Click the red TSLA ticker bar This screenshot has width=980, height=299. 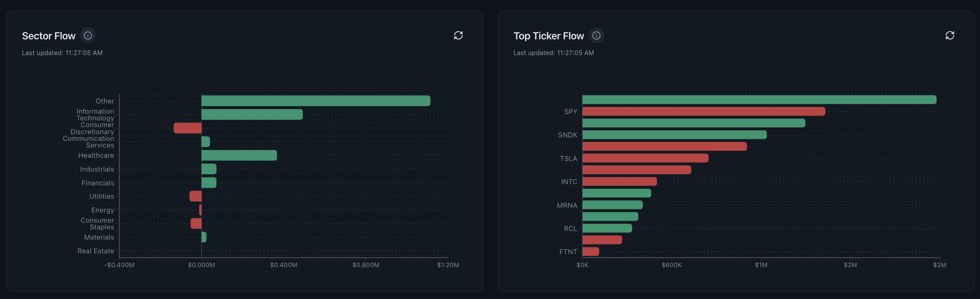[646, 158]
